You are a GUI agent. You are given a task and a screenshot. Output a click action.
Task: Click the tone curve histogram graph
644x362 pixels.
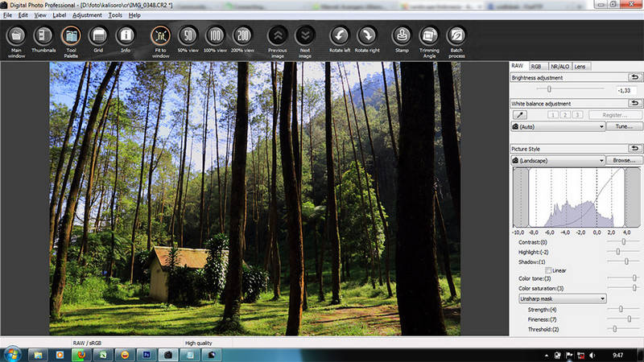[576, 197]
